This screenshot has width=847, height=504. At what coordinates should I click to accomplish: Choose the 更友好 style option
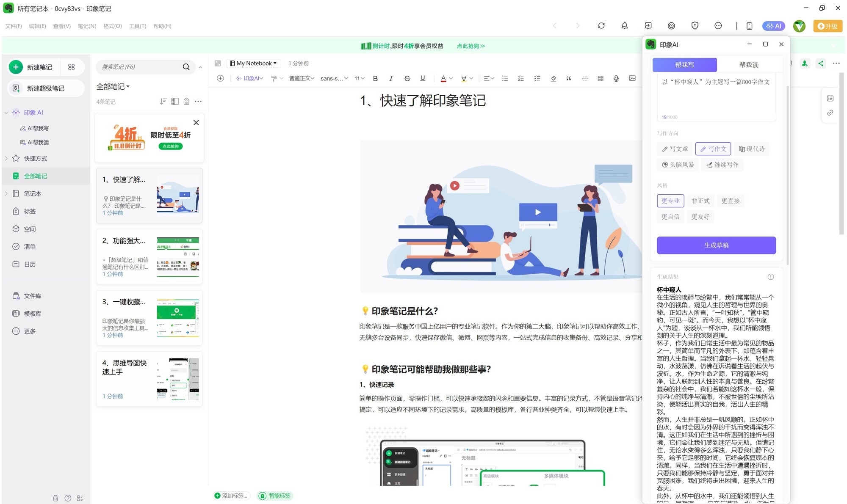tap(700, 217)
